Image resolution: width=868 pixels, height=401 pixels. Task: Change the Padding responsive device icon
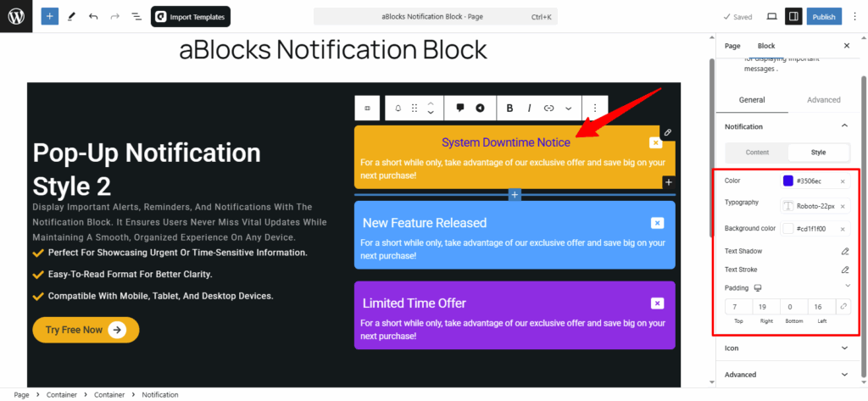[x=758, y=288]
